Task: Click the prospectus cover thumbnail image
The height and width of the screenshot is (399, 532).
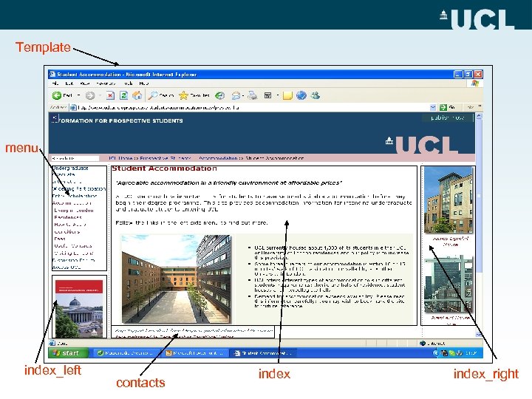Action: tap(79, 308)
